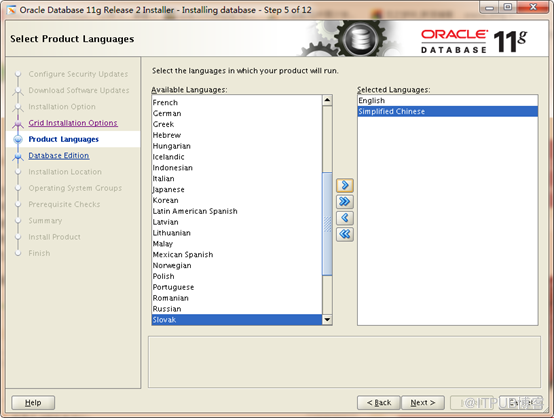Viewport: 554px width, 418px height.
Task: Select Norwegian in Available Languages
Action: point(237,266)
